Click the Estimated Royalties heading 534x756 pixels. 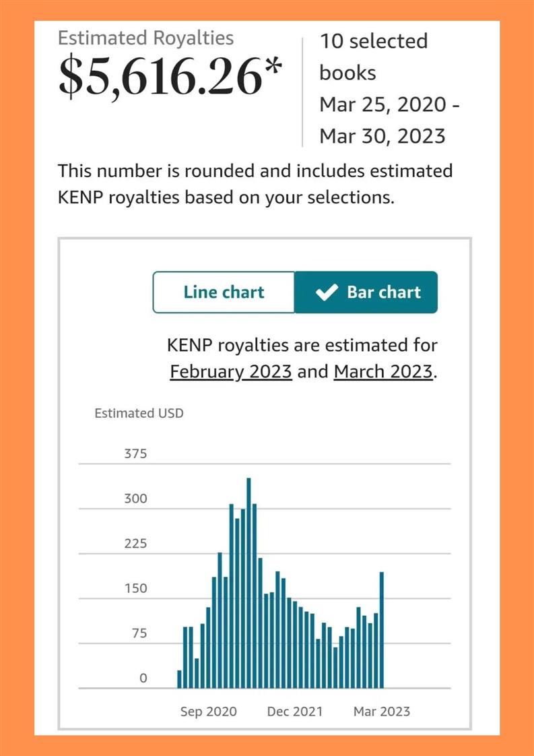pyautogui.click(x=145, y=38)
